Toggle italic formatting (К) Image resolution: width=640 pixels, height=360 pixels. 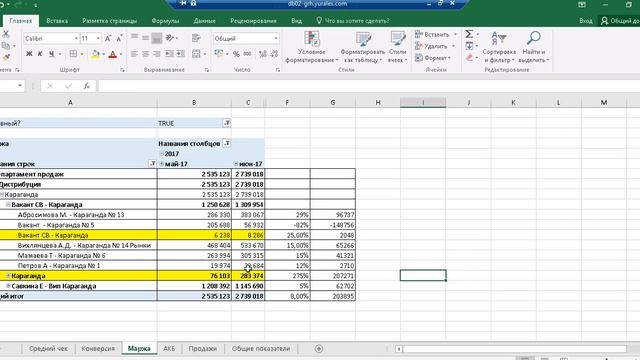click(x=40, y=54)
